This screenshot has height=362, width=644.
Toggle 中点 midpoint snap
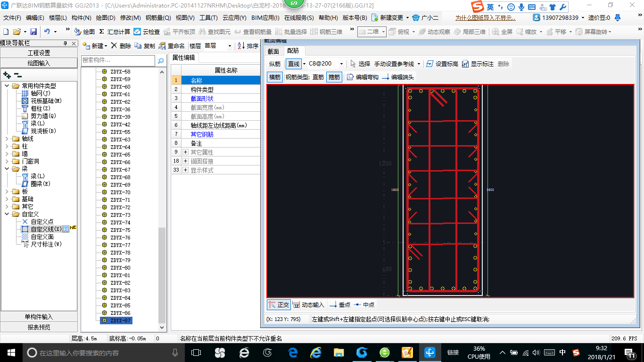click(364, 304)
